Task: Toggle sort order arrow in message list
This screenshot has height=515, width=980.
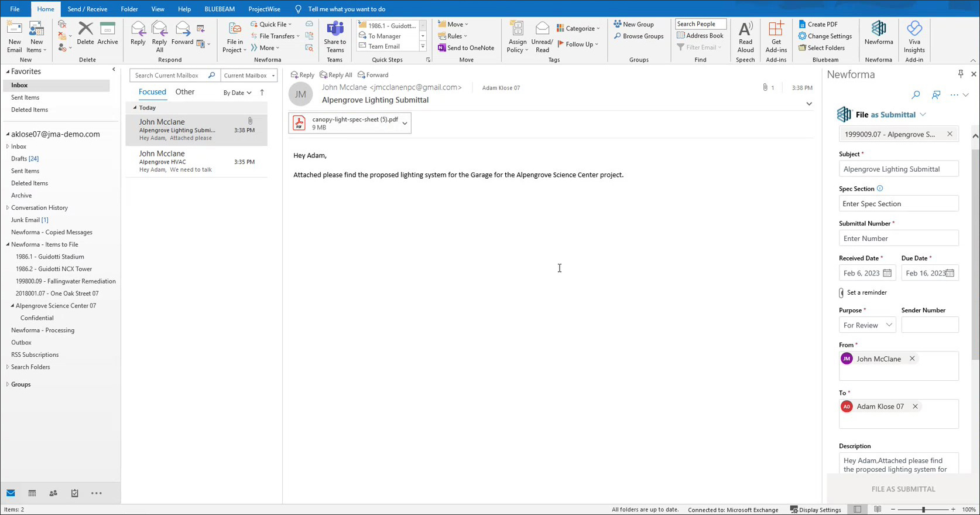Action: 262,93
